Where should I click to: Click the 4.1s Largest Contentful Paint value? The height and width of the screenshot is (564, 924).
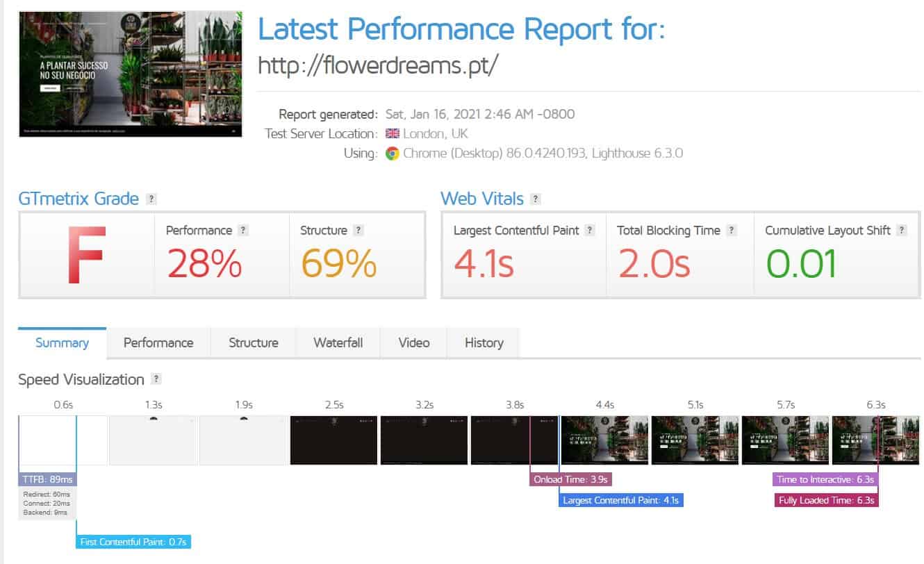click(x=484, y=264)
